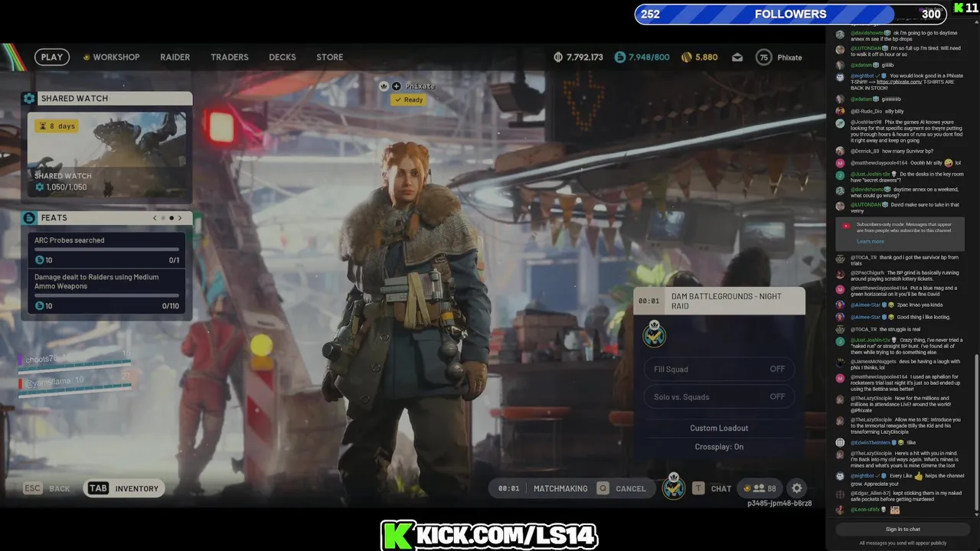Click the thumbs-up emoji in nightbot message
Screen dimensions: 980x551
[x=918, y=475]
